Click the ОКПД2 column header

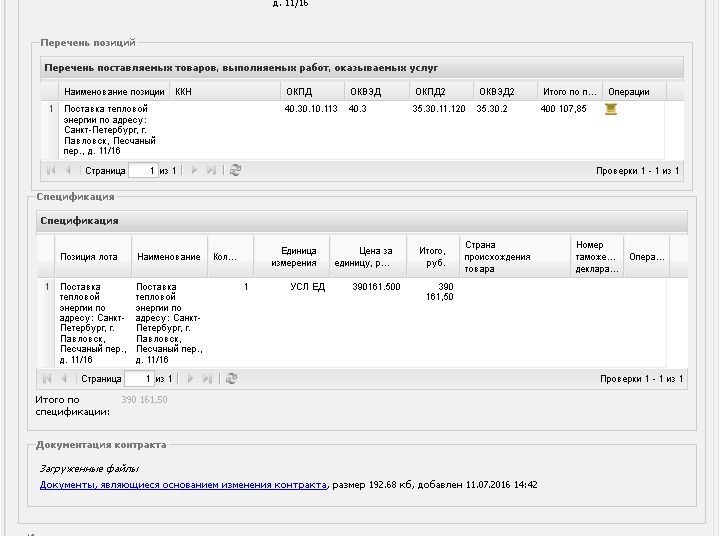coord(442,92)
